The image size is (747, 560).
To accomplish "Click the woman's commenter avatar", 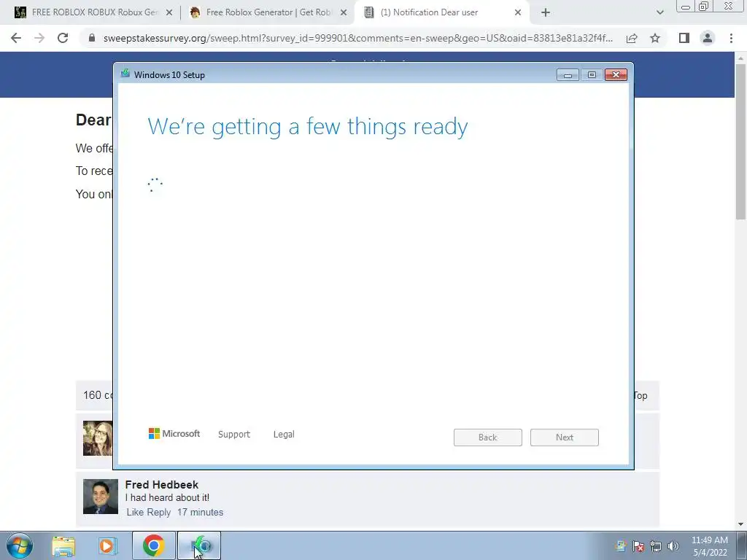I will pos(98,438).
